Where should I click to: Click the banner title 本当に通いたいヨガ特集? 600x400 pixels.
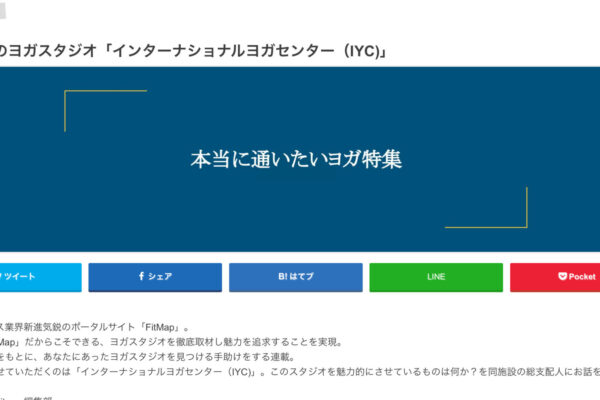(296, 159)
